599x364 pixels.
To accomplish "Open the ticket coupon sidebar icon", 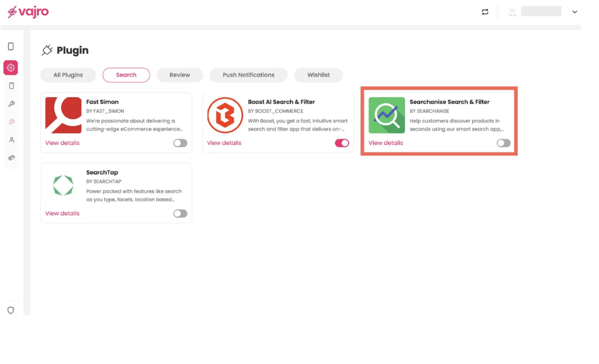I will pyautogui.click(x=11, y=158).
